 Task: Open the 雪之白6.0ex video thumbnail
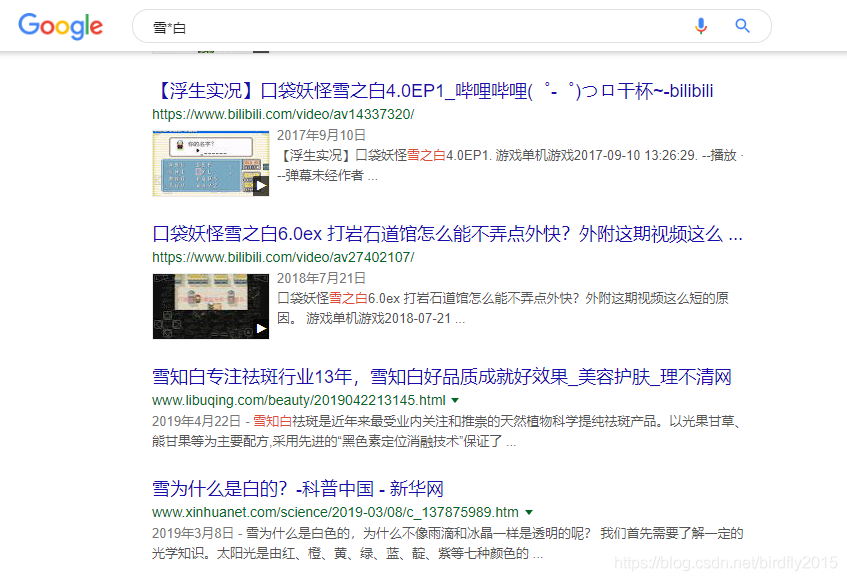[x=211, y=306]
